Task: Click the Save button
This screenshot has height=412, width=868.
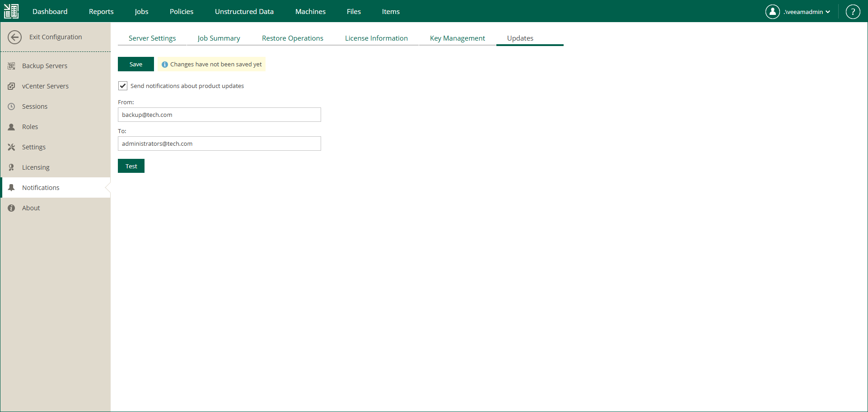Action: click(x=136, y=64)
